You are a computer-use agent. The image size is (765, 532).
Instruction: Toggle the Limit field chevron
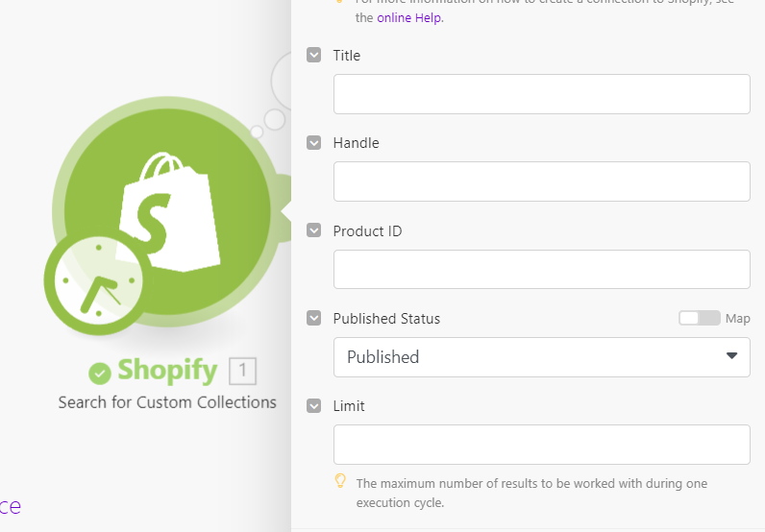pyautogui.click(x=313, y=406)
